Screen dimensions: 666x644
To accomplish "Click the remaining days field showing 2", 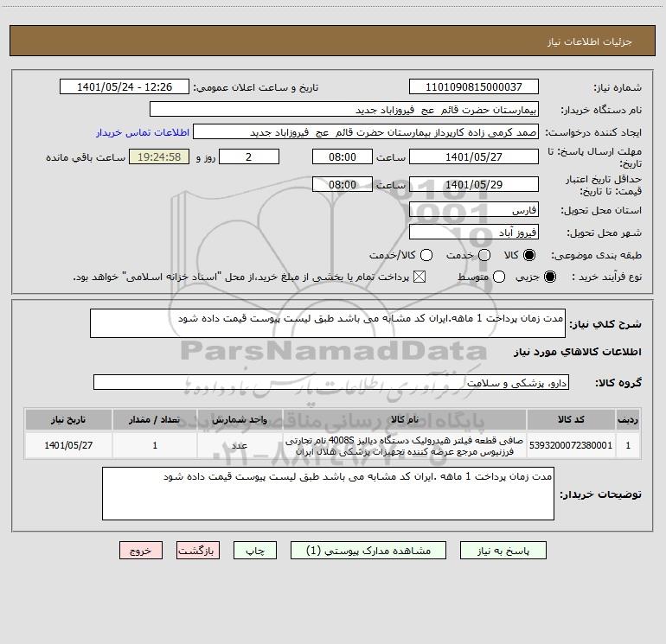I will [249, 156].
